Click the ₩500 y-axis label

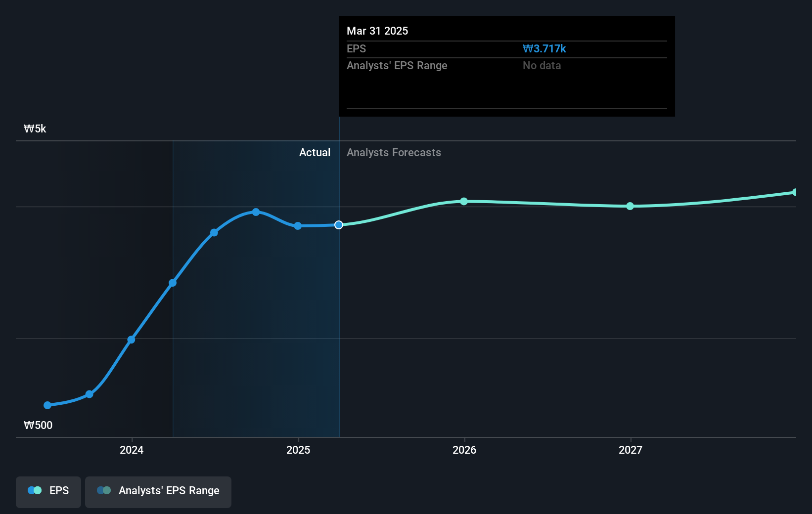(38, 426)
